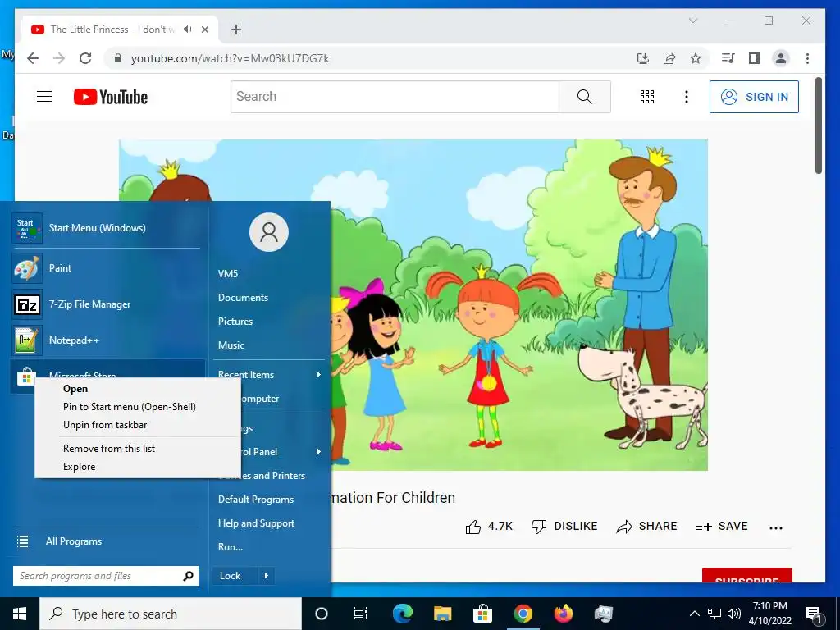Bookmark this page with the star icon

coord(696,58)
